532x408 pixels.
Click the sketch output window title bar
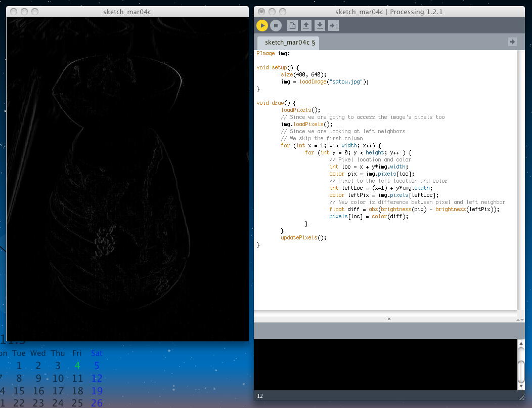(x=127, y=11)
